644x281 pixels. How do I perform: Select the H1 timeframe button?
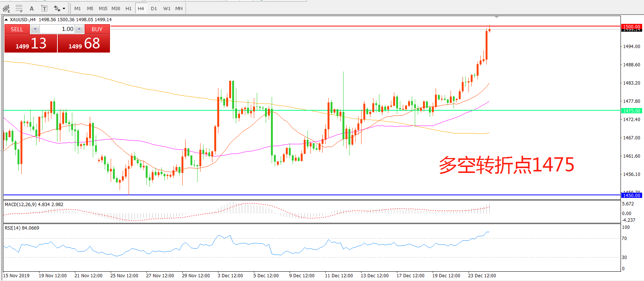[128, 8]
